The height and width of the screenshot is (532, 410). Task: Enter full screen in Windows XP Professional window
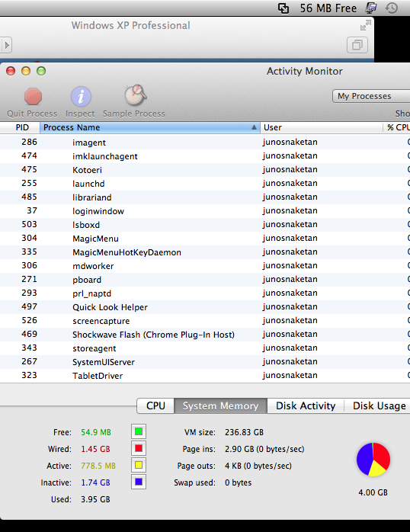[x=366, y=25]
